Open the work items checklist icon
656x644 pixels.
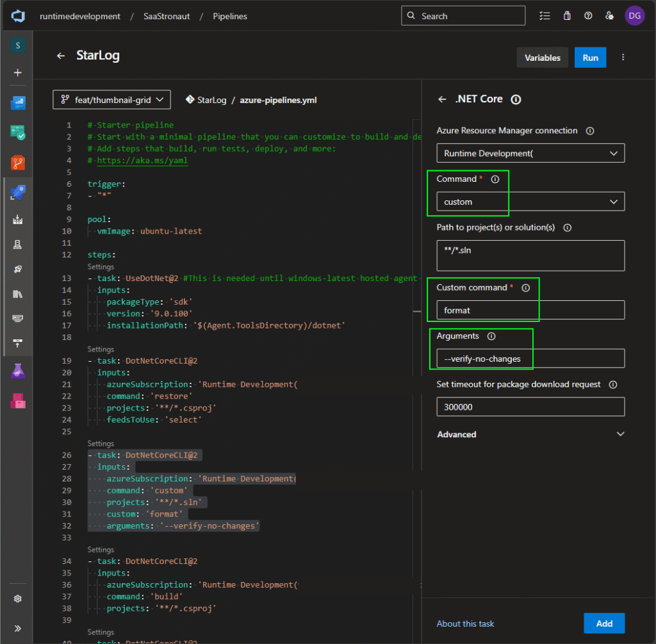tap(545, 16)
